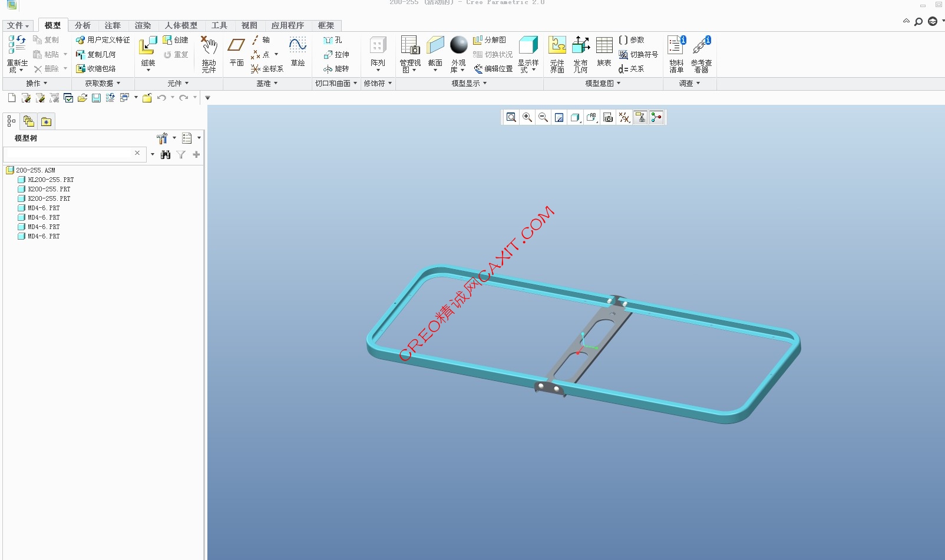Viewport: 945px width, 560px height.
Task: Click the 草绘 sketch button
Action: coord(298,52)
